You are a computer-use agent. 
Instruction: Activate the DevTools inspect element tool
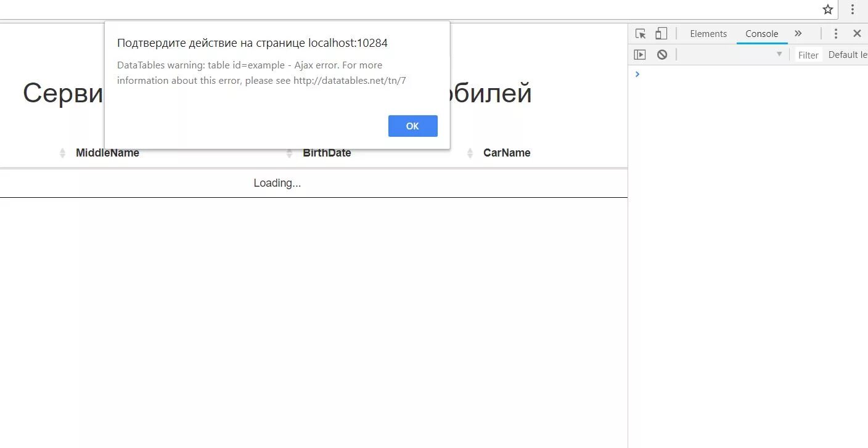pyautogui.click(x=641, y=34)
